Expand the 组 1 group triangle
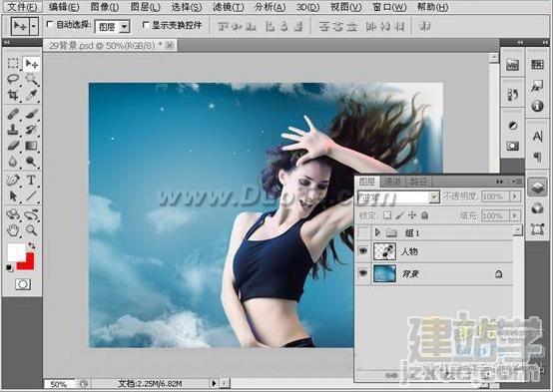The width and height of the screenshot is (553, 392). pyautogui.click(x=377, y=232)
